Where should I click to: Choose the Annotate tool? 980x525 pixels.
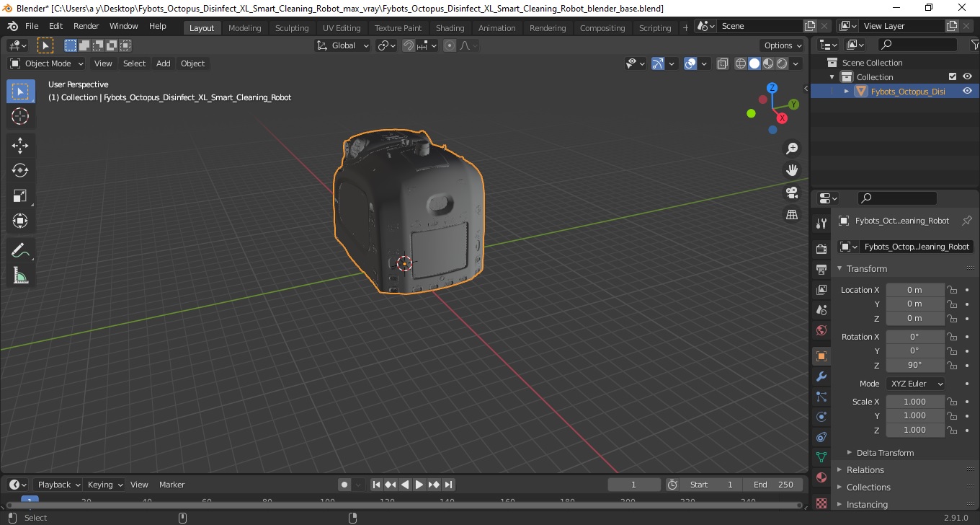20,250
